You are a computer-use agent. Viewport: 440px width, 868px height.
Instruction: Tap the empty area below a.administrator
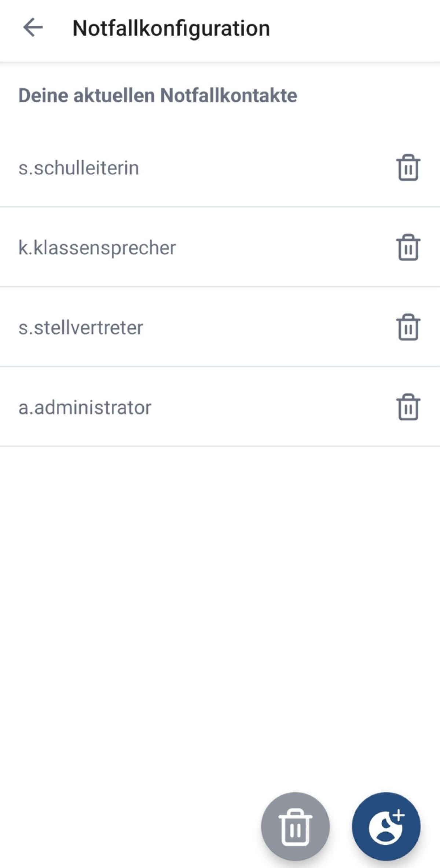click(x=220, y=587)
